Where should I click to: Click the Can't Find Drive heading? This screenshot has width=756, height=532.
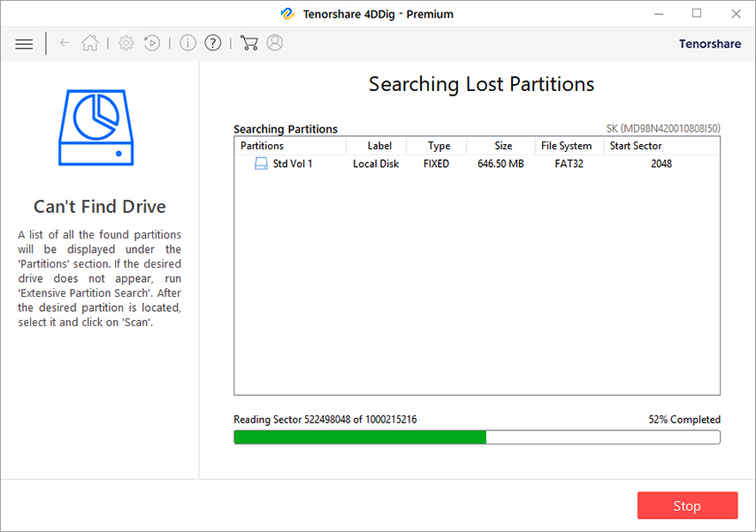pos(99,207)
